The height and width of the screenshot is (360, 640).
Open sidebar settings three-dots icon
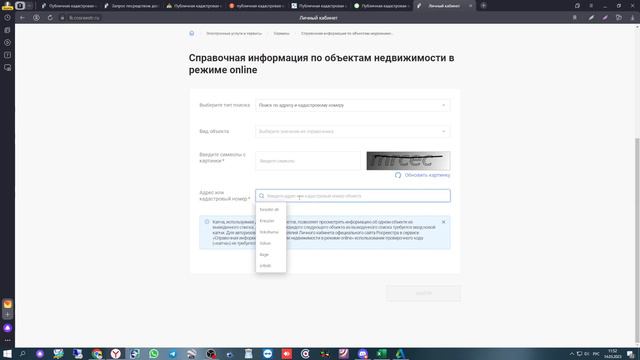(7, 340)
